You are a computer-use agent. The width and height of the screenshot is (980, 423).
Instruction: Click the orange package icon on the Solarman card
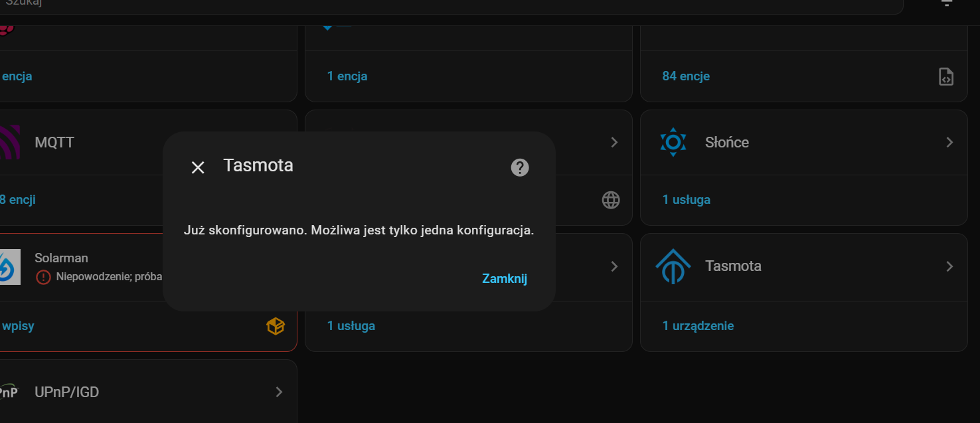276,326
